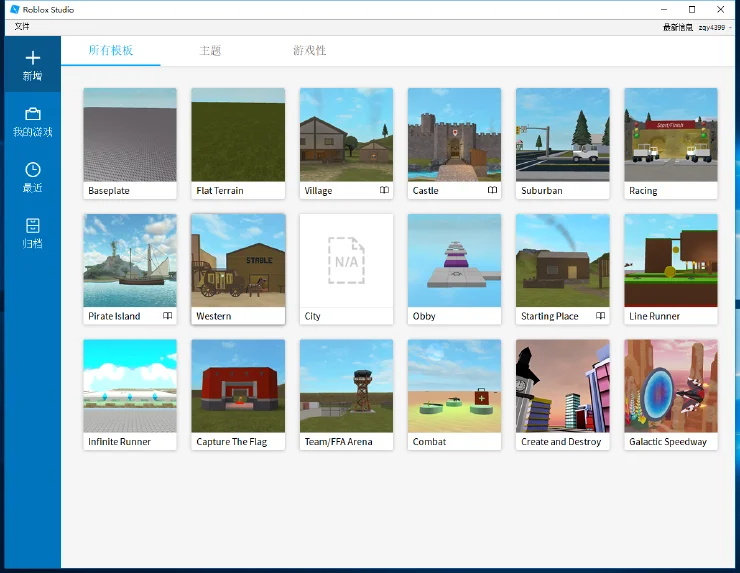740x573 pixels.
Task: Open the Create and Destroy template thumbnail
Action: click(x=563, y=386)
